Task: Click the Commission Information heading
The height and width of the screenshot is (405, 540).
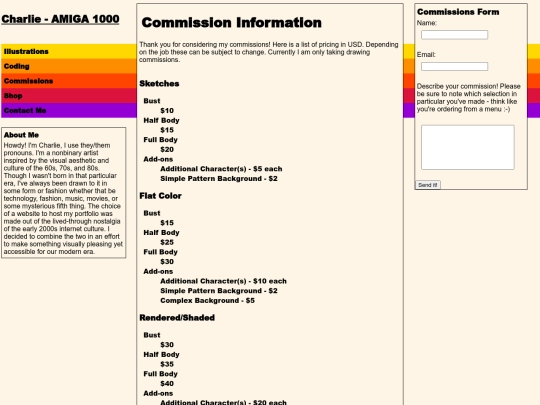Action: (231, 23)
